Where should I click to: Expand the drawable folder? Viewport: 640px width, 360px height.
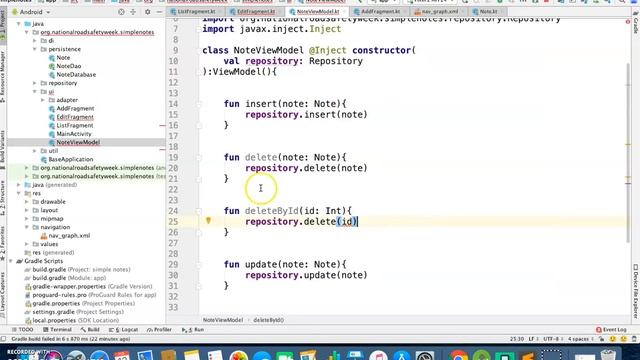coord(27,202)
